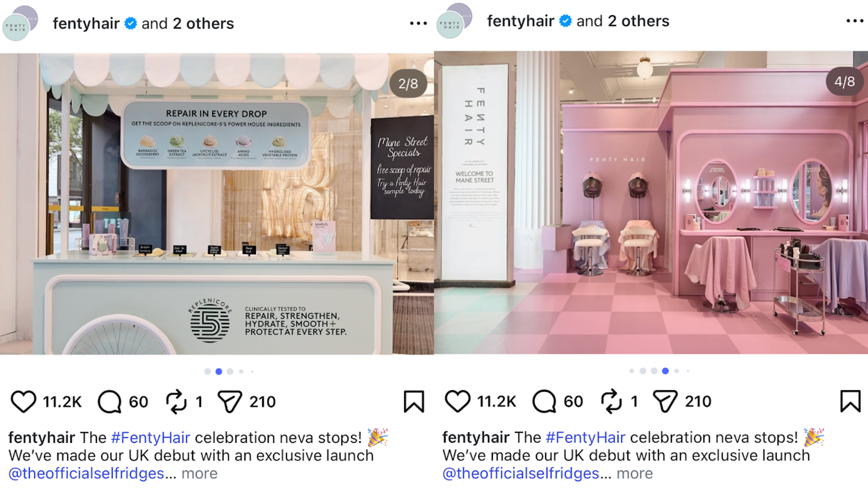View the Fenty Hair avatar on right post

454,21
